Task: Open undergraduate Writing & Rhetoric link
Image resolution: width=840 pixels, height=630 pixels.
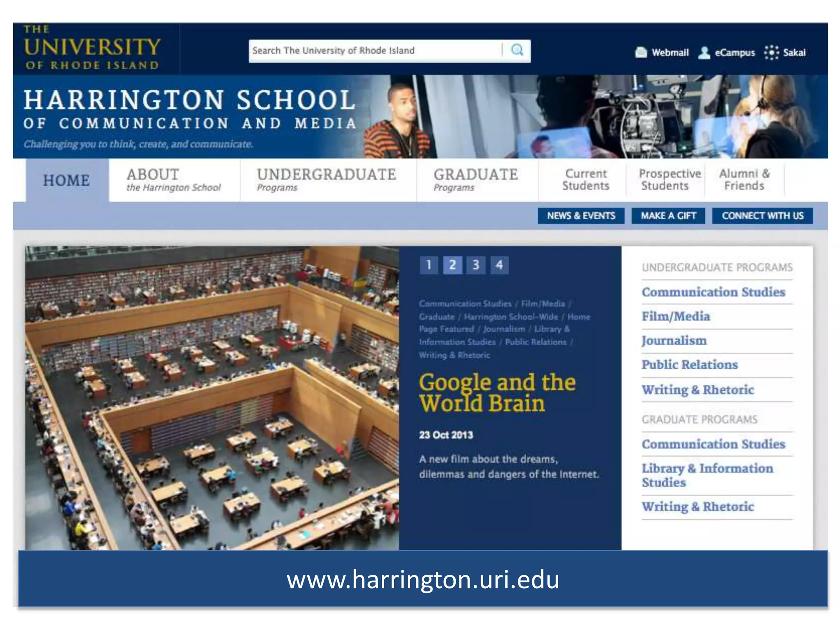Action: click(x=698, y=390)
